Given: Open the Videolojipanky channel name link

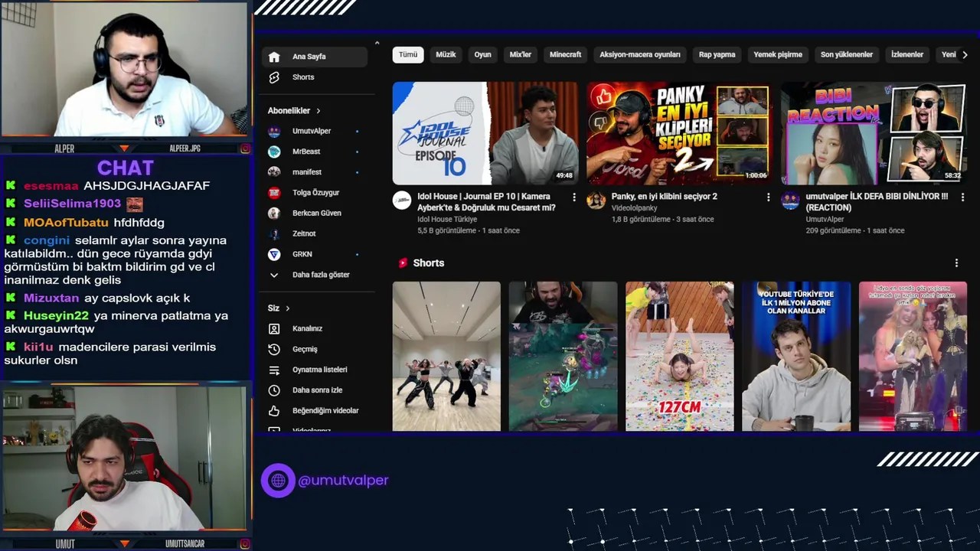Looking at the screenshot, I should coord(634,208).
